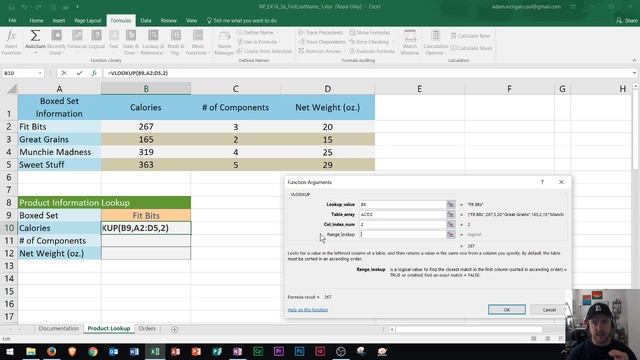This screenshot has width=640, height=360.
Task: Open the 'Help on this function' link
Action: pyautogui.click(x=308, y=310)
